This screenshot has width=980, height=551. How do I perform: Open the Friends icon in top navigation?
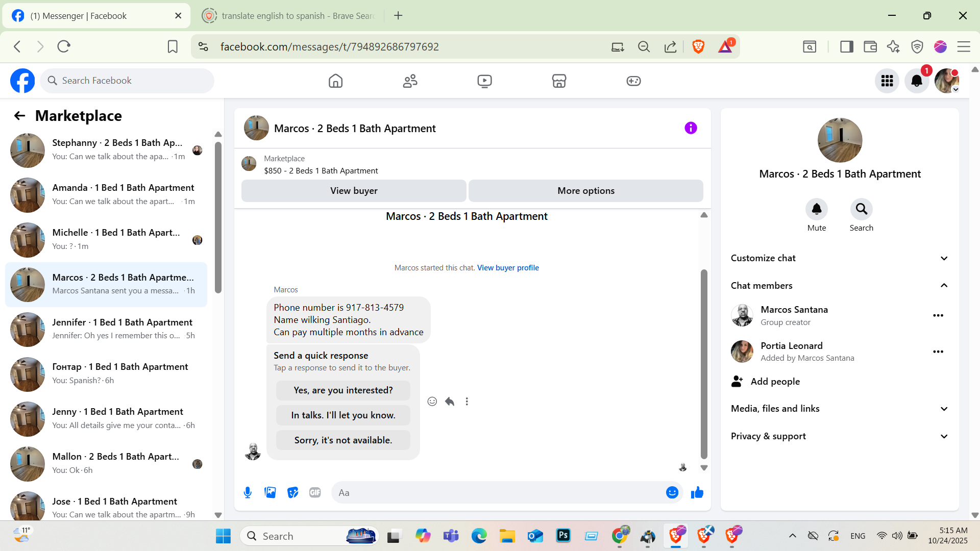tap(410, 81)
